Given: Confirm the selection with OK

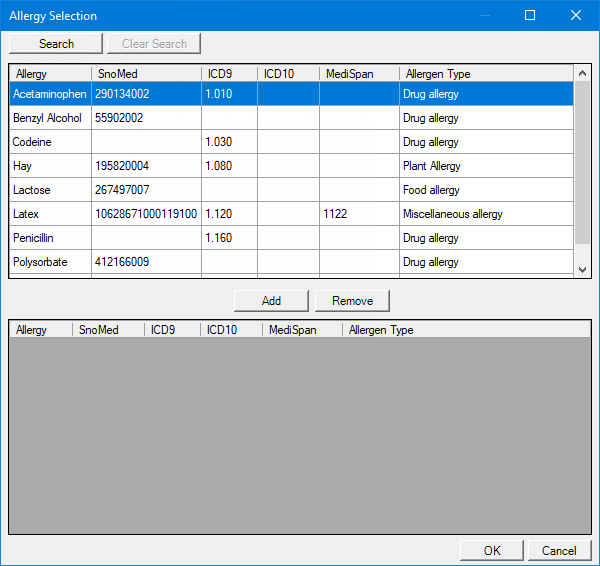Looking at the screenshot, I should (491, 551).
